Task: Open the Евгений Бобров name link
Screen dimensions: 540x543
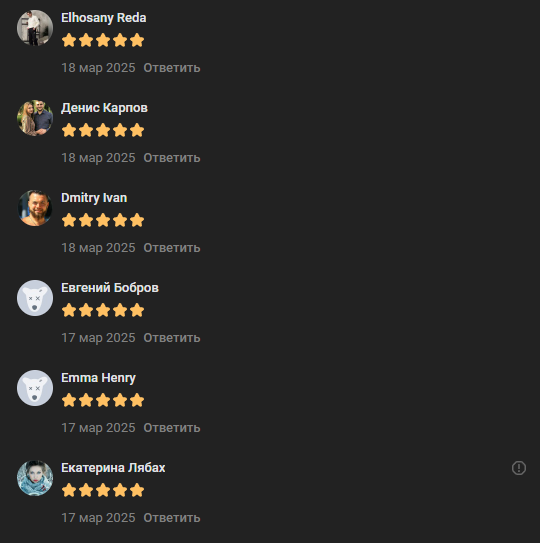Action: 110,288
